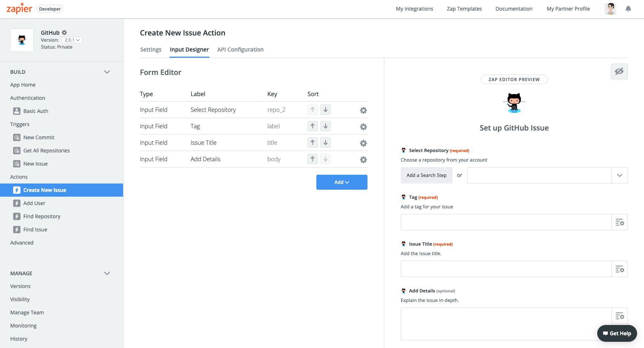The image size is (644, 348).
Task: Select the 'repo_2' key cell
Action: click(x=276, y=110)
